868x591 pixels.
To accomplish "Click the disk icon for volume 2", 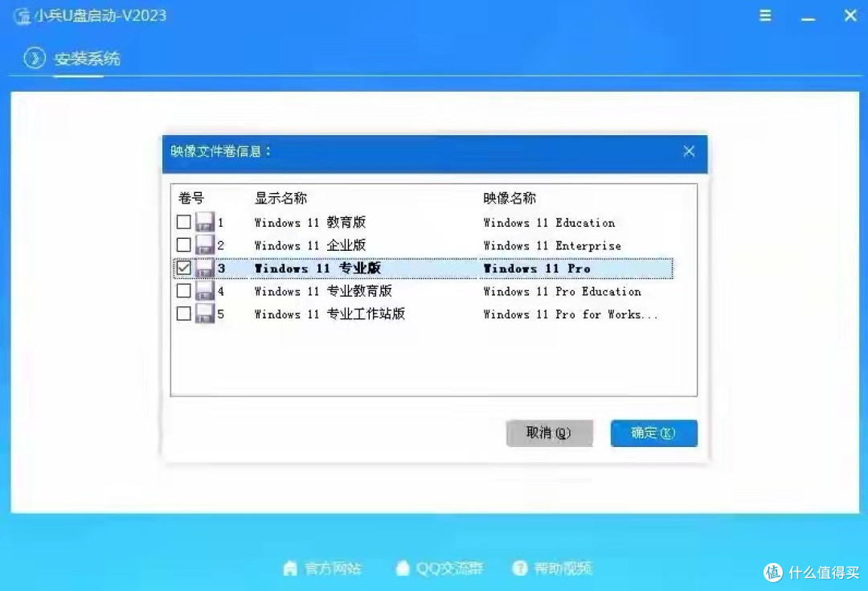I will pyautogui.click(x=204, y=244).
